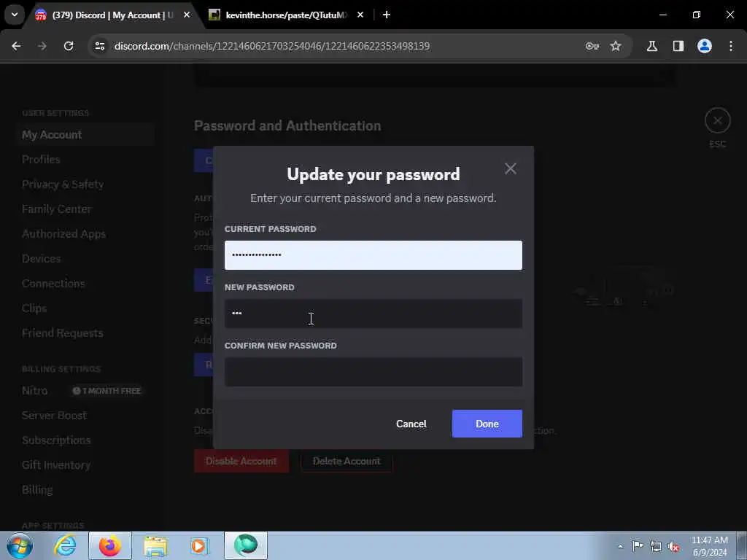Open the taskbar clock and date
The image size is (747, 560).
click(709, 546)
